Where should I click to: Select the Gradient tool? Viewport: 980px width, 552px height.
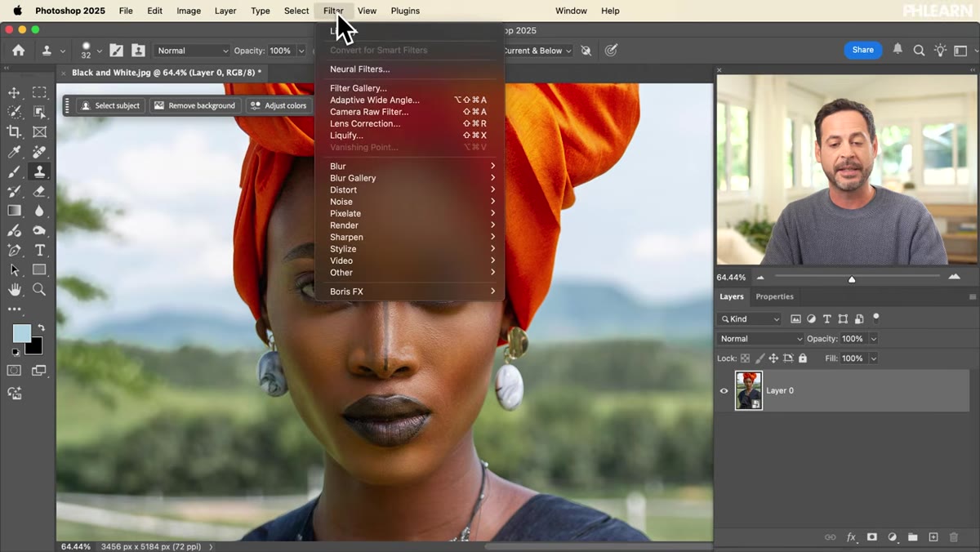point(14,211)
